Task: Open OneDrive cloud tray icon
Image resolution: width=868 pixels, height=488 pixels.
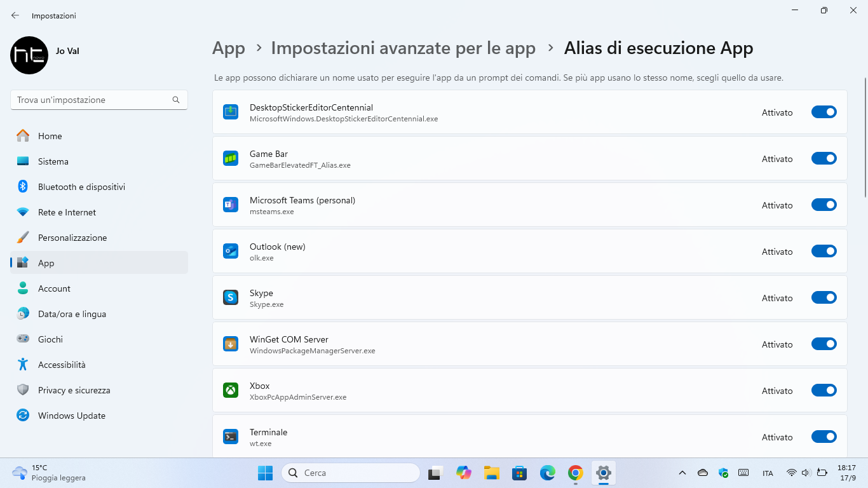Action: (x=703, y=473)
